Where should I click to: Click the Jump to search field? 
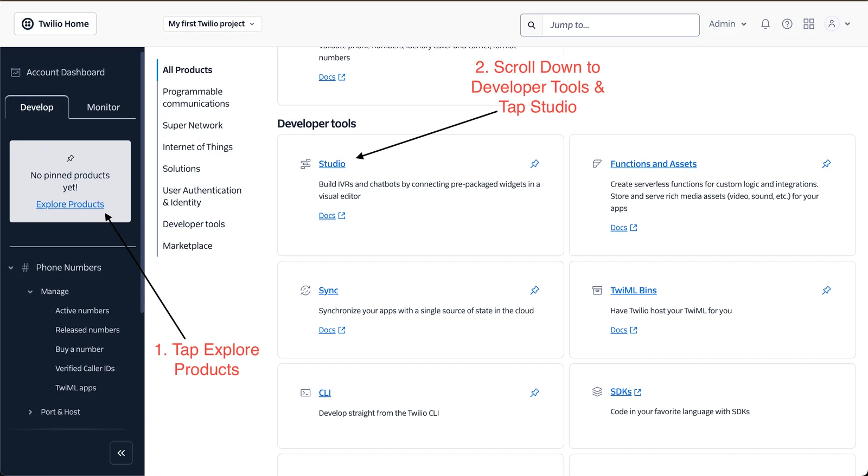621,25
